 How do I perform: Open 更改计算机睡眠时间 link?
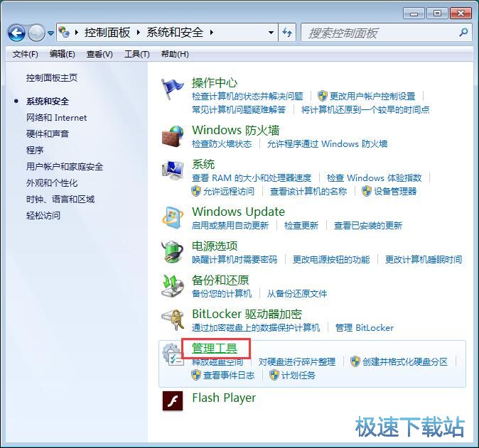424,259
